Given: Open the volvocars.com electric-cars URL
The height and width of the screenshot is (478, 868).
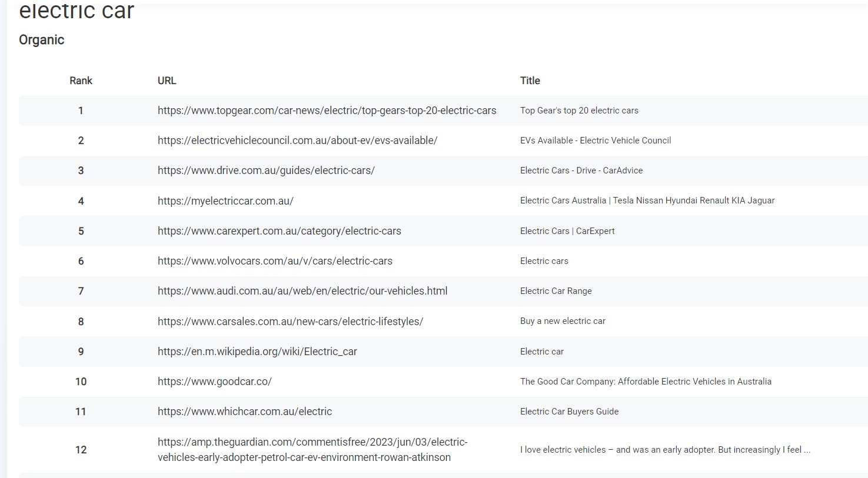Looking at the screenshot, I should point(275,261).
